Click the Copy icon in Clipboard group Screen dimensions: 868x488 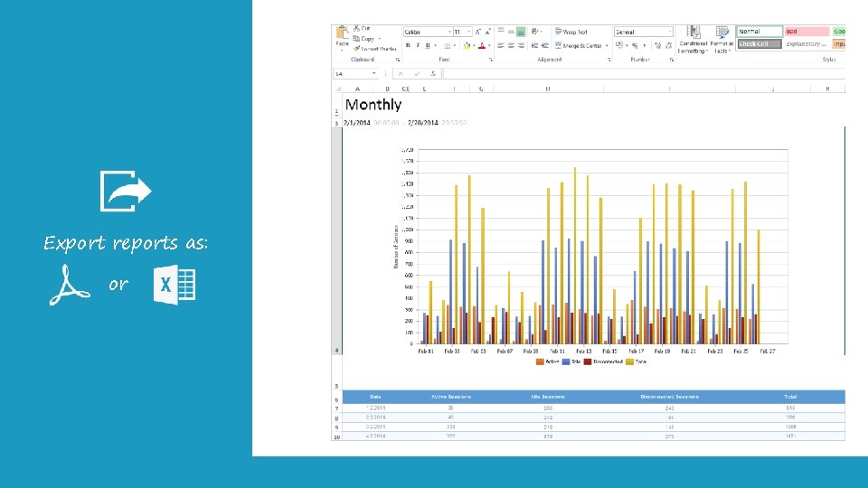pos(356,39)
